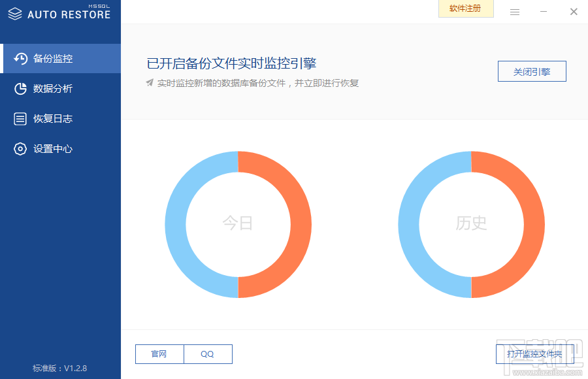The width and height of the screenshot is (588, 379).
Task: Minimize the Auto Restore window
Action: 544,12
